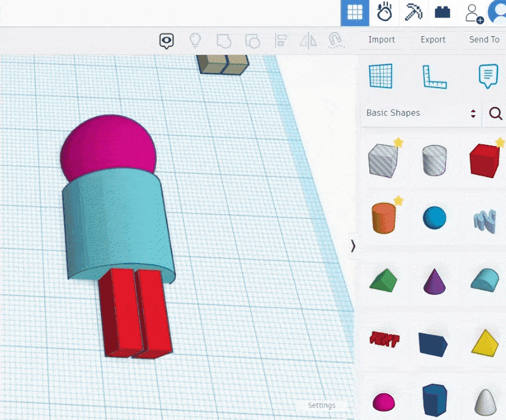Image resolution: width=506 pixels, height=420 pixels.
Task: Click the Export button
Action: [433, 40]
